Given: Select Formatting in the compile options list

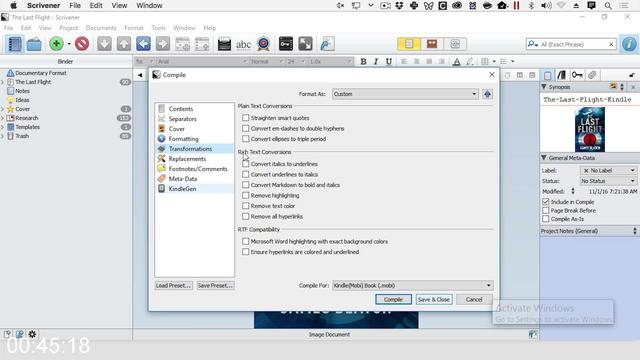Looking at the screenshot, I should click(x=194, y=139).
